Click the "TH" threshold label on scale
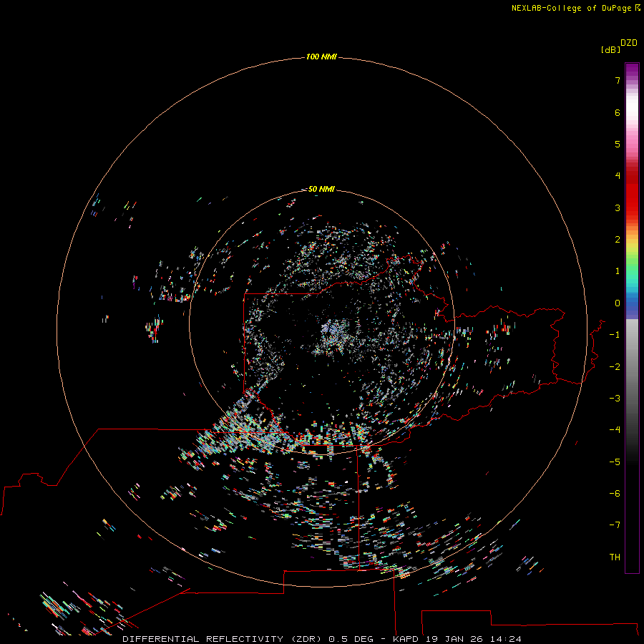The image size is (644, 644). (615, 557)
